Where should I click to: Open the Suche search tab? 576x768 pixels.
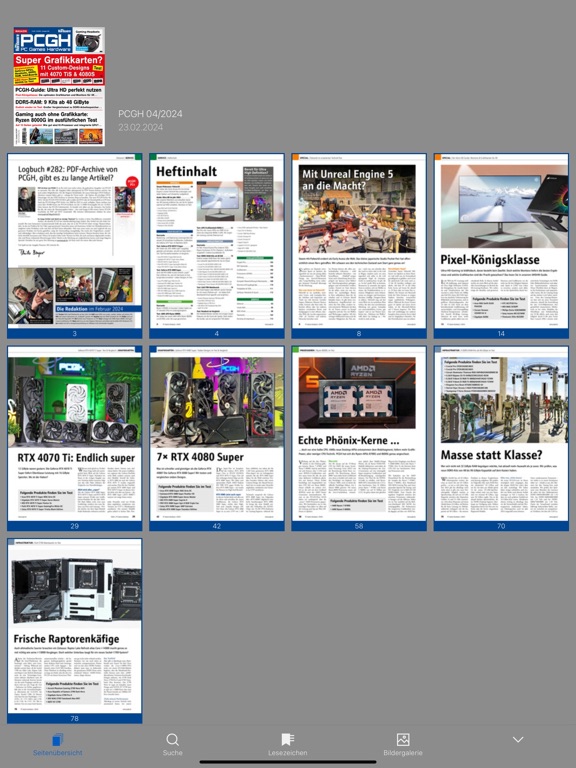coord(172,744)
